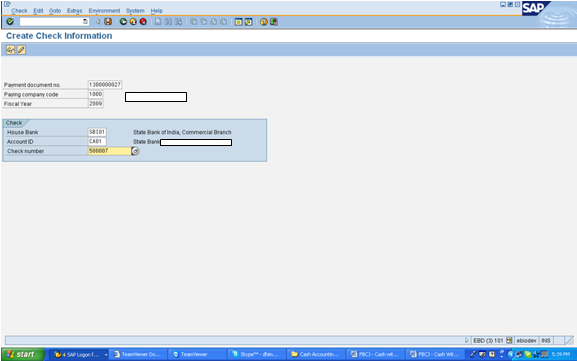Click the Save floppy disk icon
577x361 pixels.
tap(108, 22)
